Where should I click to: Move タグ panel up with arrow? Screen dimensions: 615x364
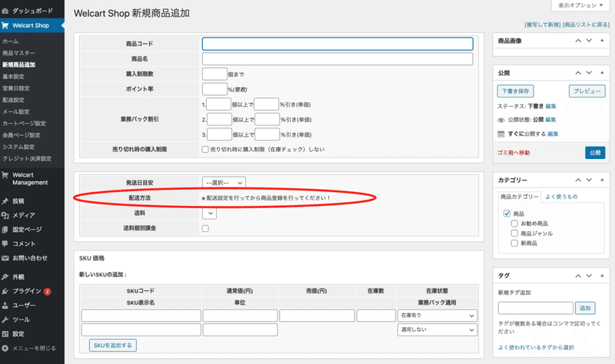[x=578, y=276]
